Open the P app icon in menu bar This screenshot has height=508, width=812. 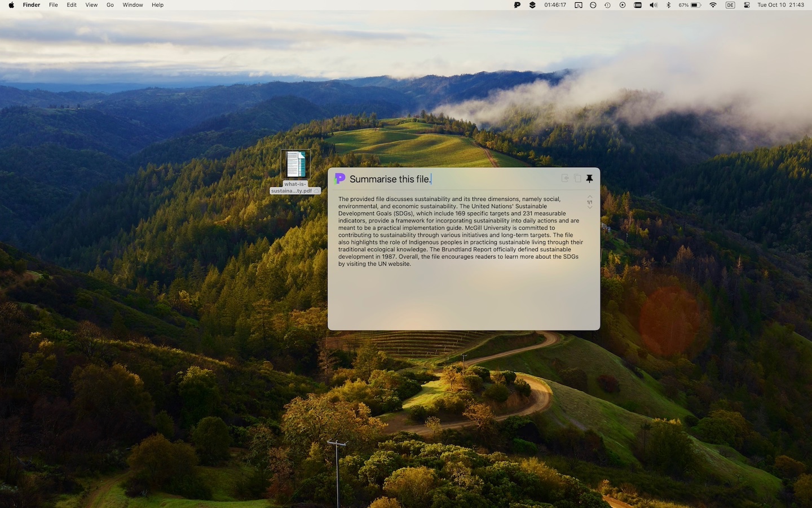point(517,5)
